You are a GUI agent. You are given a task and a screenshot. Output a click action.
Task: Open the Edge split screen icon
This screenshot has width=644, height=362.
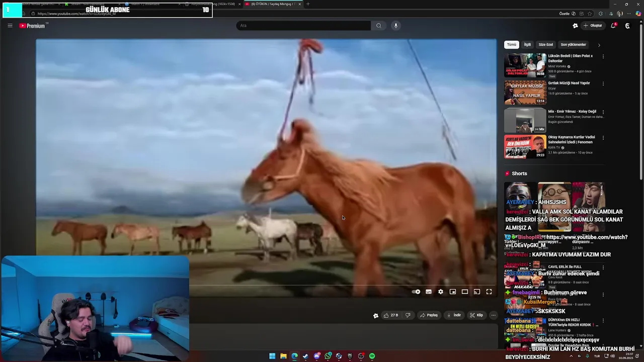(582, 14)
